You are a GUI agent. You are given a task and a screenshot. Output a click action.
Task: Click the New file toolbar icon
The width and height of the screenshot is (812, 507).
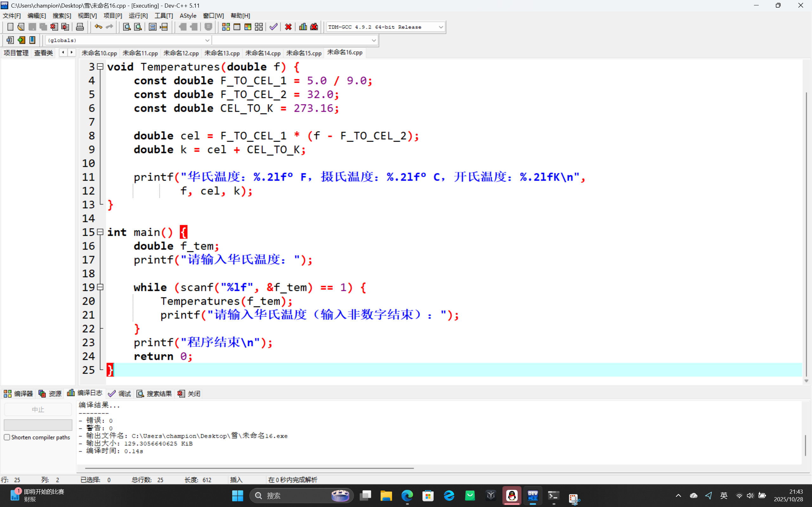10,27
